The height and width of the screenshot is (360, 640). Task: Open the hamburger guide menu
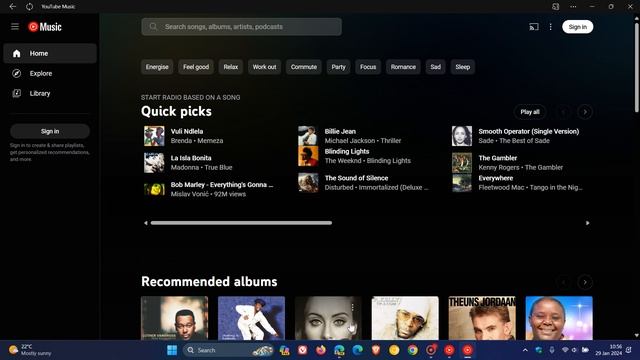pos(15,27)
